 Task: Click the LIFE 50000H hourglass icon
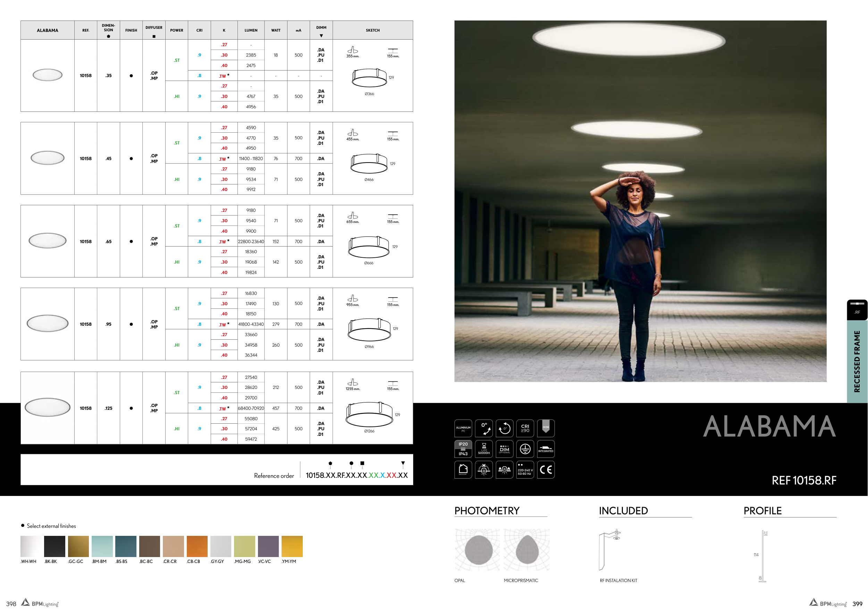pyautogui.click(x=484, y=449)
